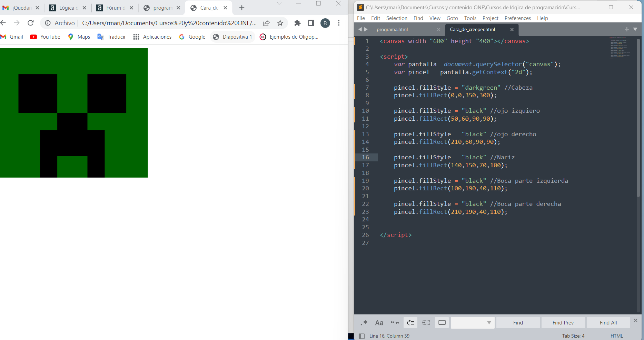Toggle regular expression search option
The width and height of the screenshot is (644, 340).
(x=364, y=323)
